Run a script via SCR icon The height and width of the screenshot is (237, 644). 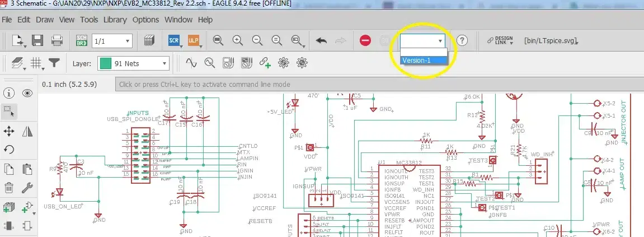(x=175, y=40)
